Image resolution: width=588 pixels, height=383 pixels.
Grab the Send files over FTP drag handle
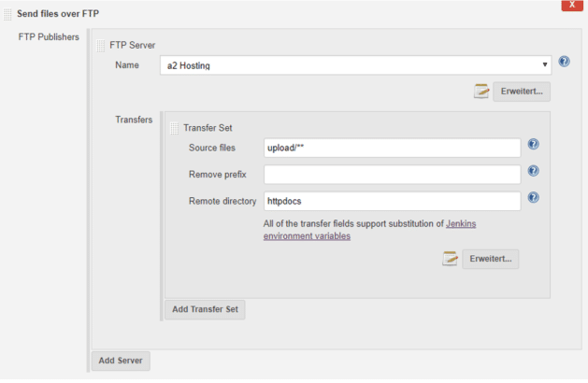(7, 14)
